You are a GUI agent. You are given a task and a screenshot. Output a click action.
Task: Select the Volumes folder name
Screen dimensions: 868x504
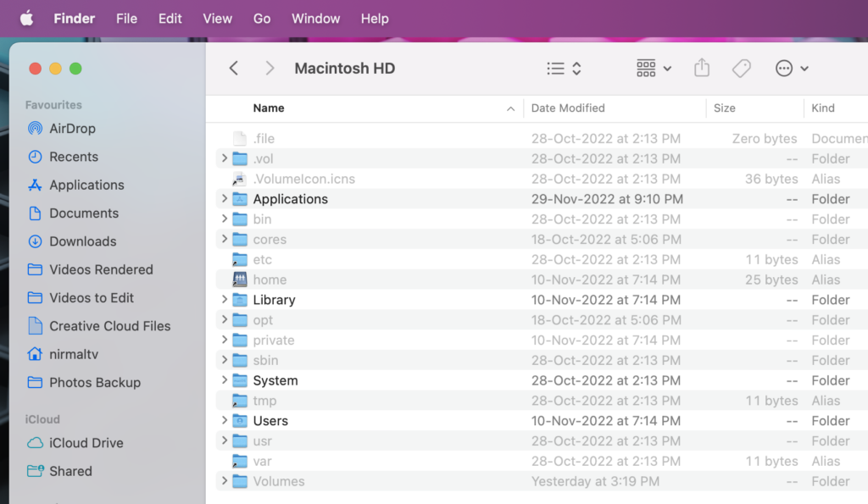coord(278,481)
